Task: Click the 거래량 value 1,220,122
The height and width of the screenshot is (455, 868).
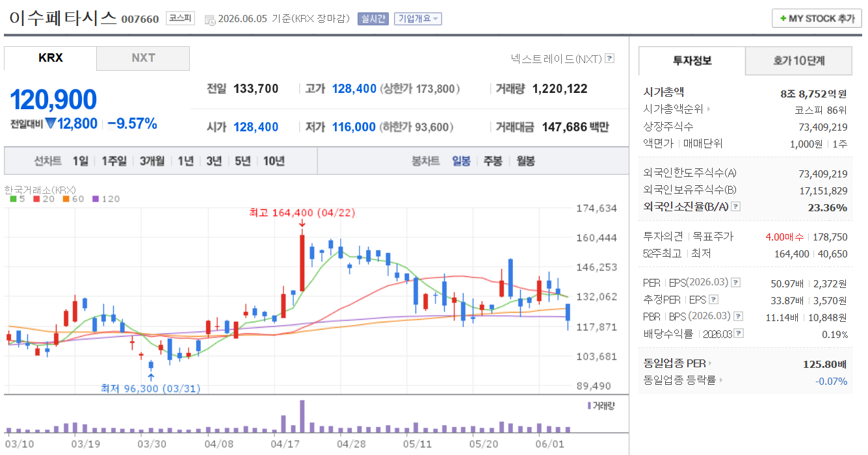Action: [x=560, y=89]
